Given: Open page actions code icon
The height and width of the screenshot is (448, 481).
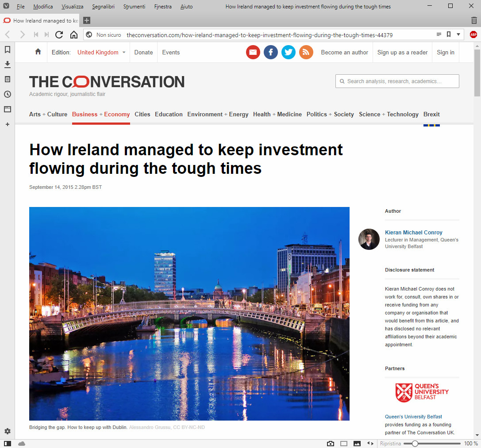Looking at the screenshot, I should pos(370,444).
